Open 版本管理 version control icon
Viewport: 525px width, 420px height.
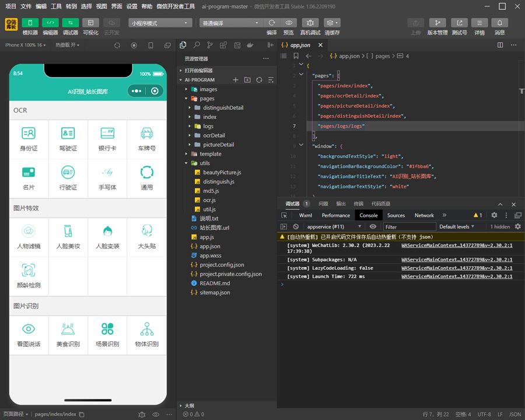pos(437,23)
